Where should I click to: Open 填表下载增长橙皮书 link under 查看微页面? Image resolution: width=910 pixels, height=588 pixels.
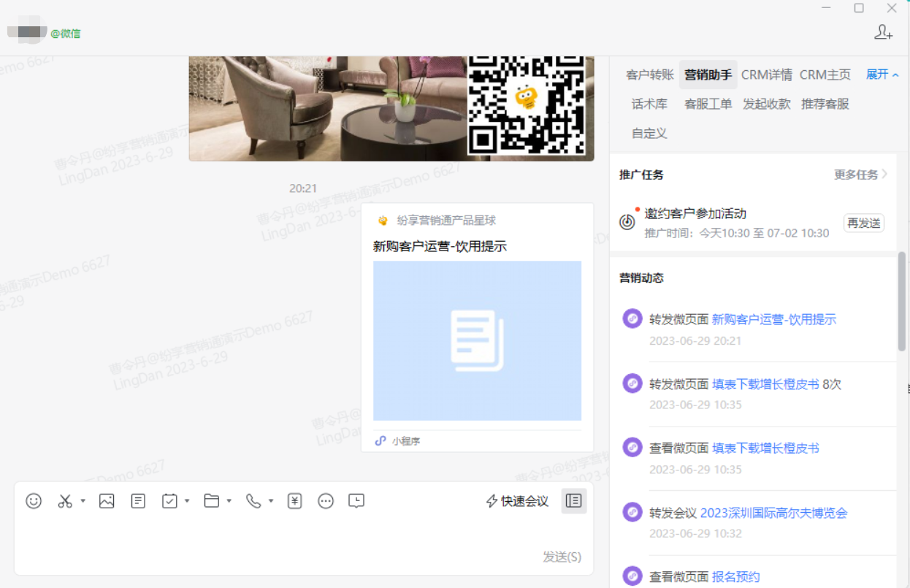765,448
